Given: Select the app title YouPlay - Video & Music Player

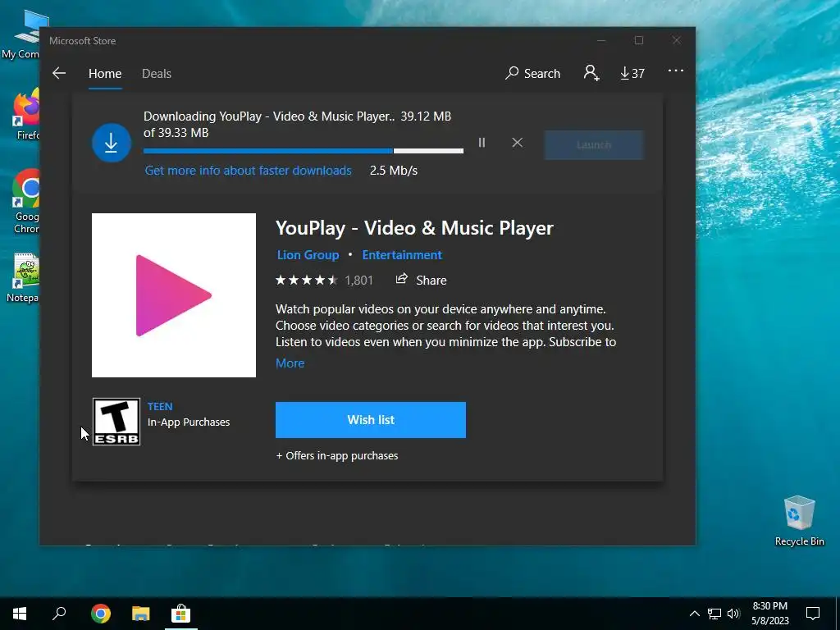Looking at the screenshot, I should pyautogui.click(x=414, y=228).
